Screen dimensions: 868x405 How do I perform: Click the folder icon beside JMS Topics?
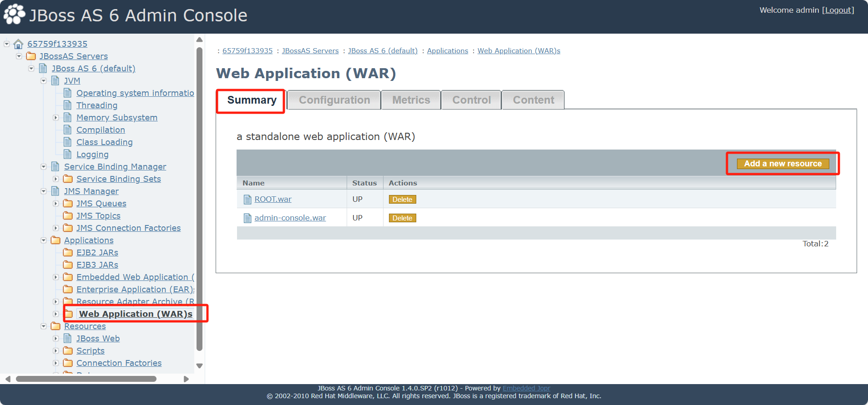(x=68, y=216)
